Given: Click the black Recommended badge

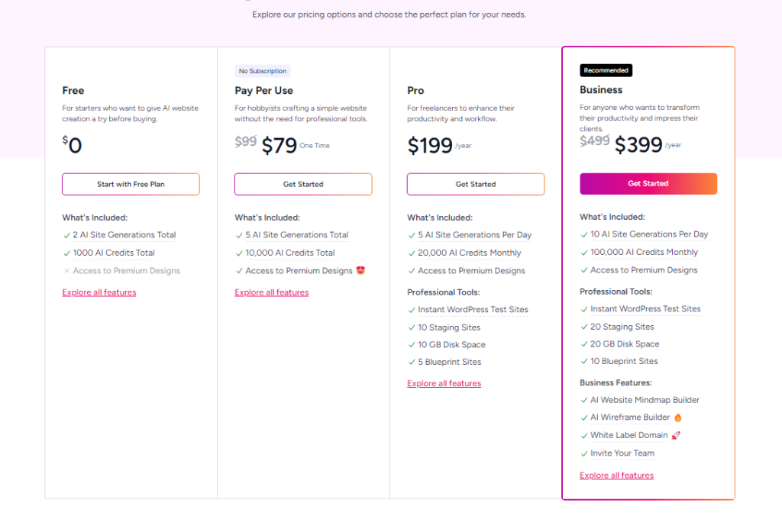Looking at the screenshot, I should [x=606, y=70].
